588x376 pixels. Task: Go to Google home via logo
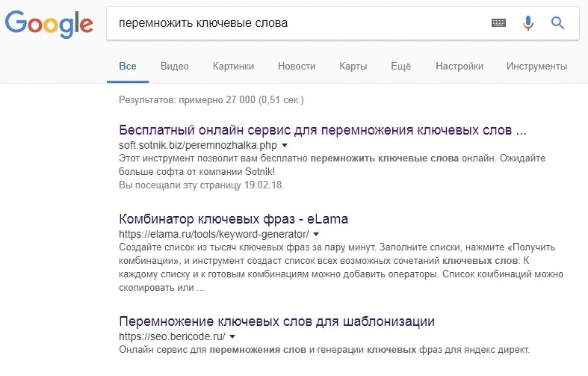pyautogui.click(x=49, y=24)
